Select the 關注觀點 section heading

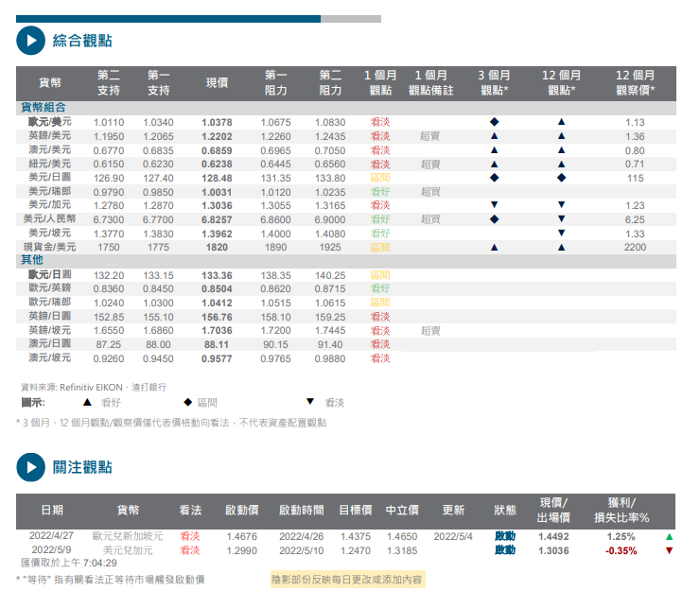pos(82,467)
